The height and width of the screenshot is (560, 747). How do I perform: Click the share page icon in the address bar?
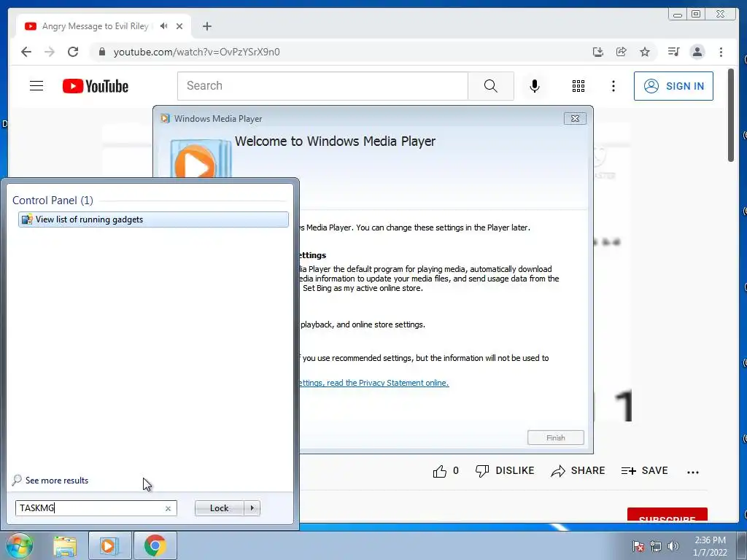click(x=622, y=52)
